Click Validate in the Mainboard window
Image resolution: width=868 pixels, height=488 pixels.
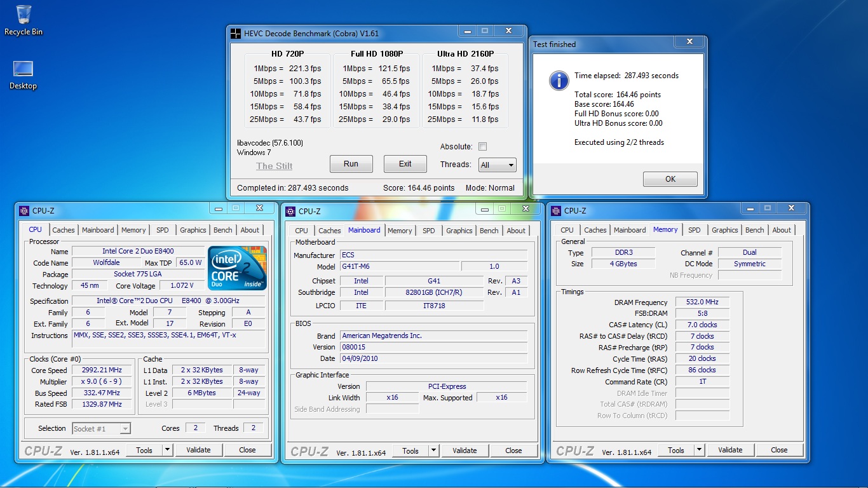click(x=465, y=451)
